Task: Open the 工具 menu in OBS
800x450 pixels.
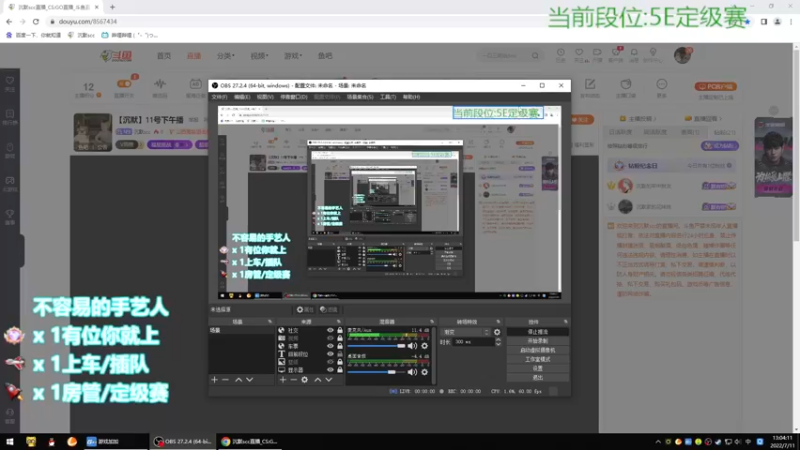Action: 388,97
